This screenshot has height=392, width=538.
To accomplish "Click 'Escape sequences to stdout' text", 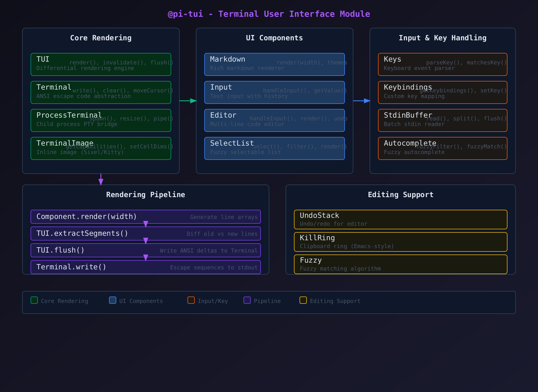I will click(x=214, y=267).
